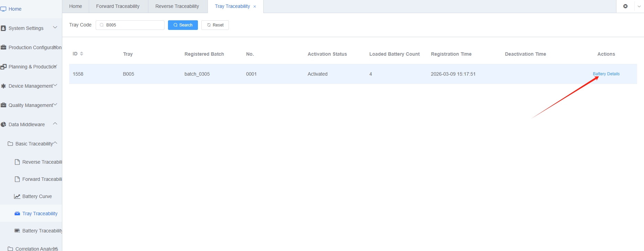This screenshot has height=251, width=644.
Task: Click the Correlation Analysis folder icon
Action: pos(10,249)
